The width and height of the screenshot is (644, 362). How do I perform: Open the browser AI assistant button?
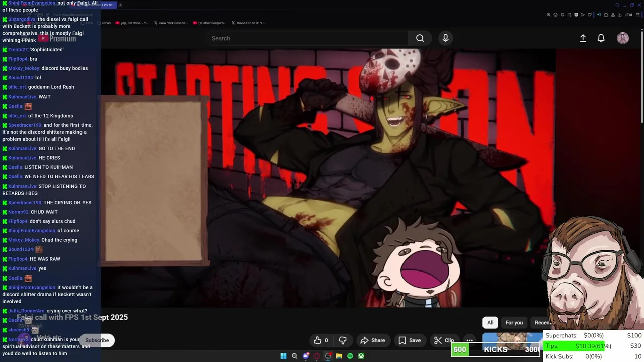tap(629, 15)
